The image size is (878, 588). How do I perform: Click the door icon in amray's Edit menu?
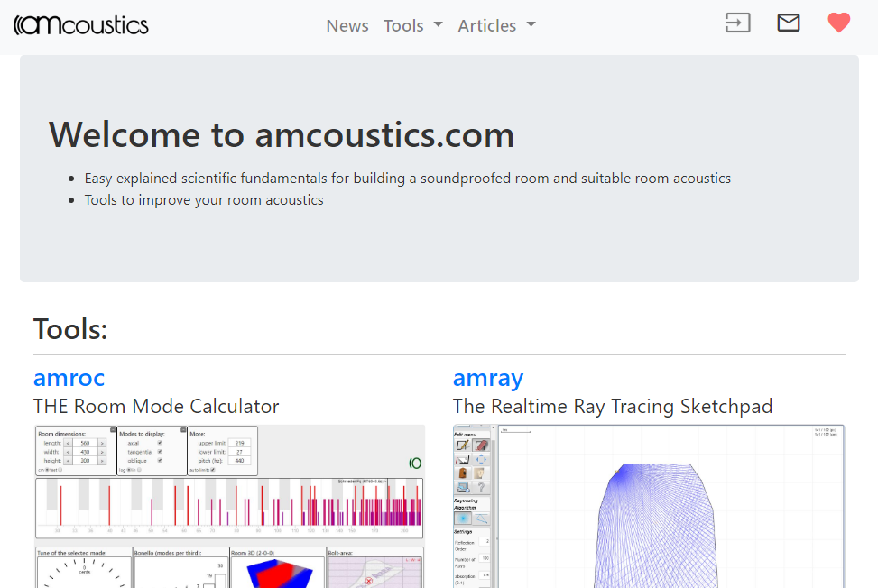click(462, 473)
